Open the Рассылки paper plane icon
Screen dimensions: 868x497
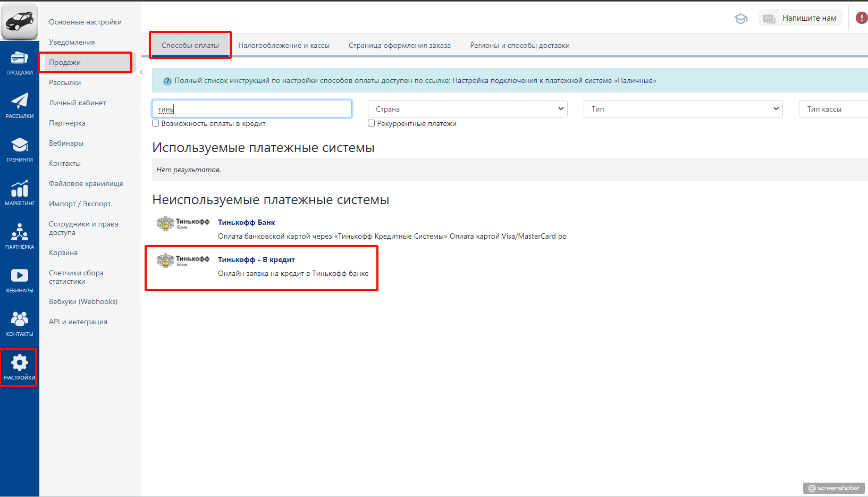pyautogui.click(x=19, y=105)
